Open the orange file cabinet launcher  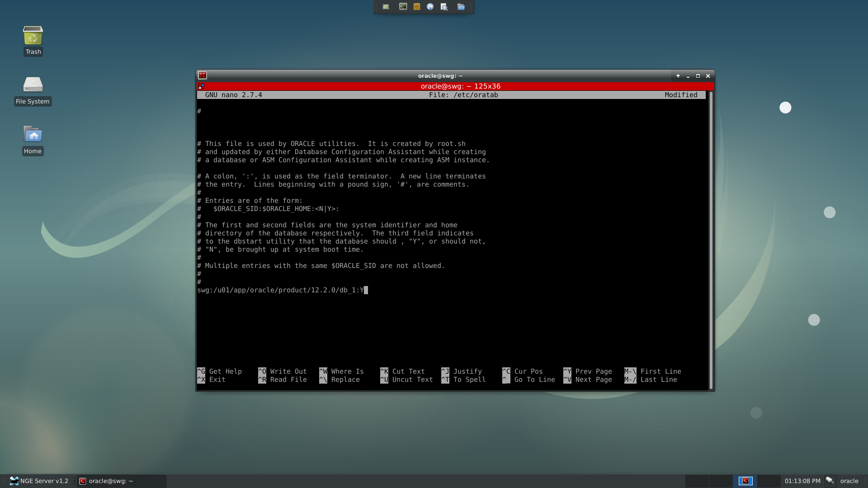[417, 7]
